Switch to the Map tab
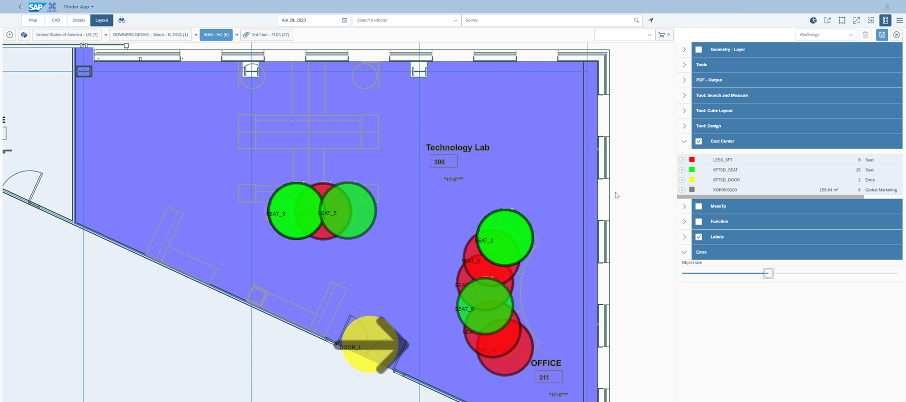Image resolution: width=906 pixels, height=402 pixels. click(x=32, y=20)
